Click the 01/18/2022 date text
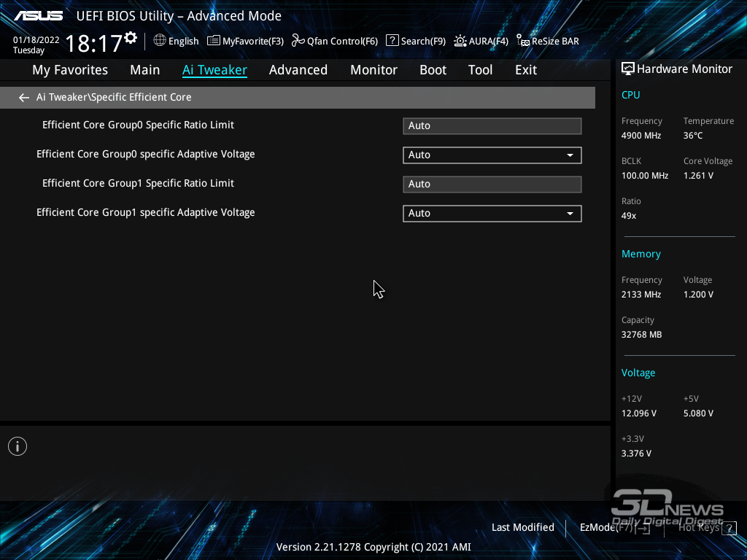The width and height of the screenshot is (747, 560). pos(36,40)
